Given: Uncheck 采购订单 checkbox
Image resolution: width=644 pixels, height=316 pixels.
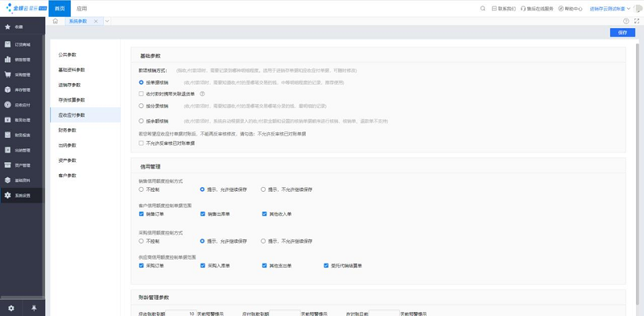Looking at the screenshot, I should coord(142,266).
